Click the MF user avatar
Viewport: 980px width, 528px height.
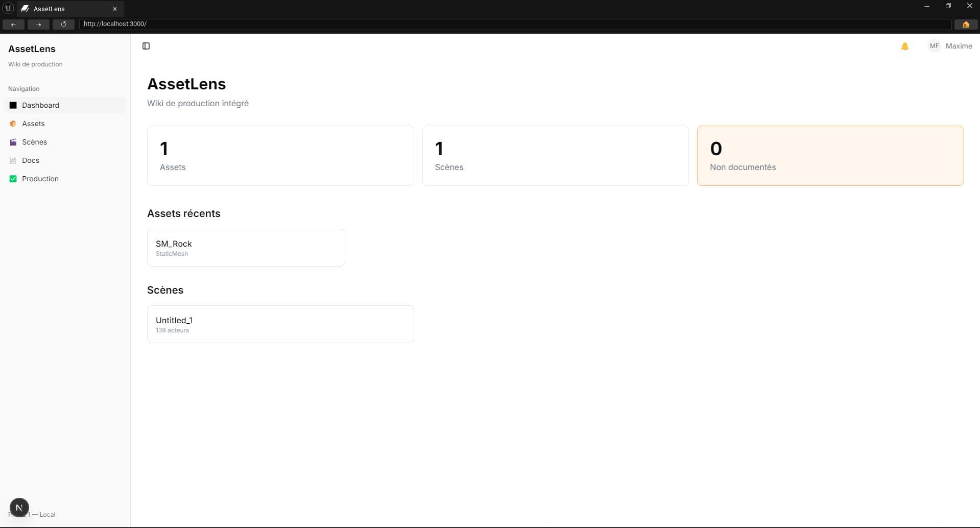[x=934, y=46]
